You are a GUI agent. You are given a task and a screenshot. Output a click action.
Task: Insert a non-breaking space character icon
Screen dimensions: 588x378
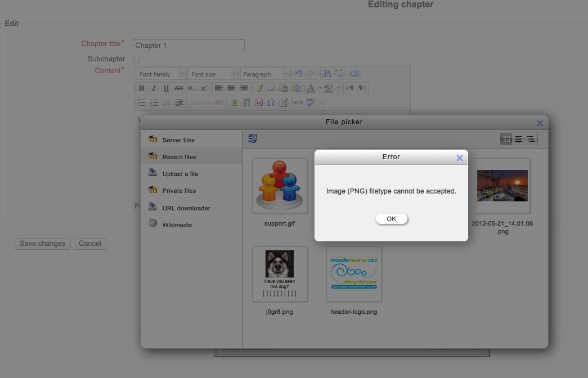click(259, 103)
